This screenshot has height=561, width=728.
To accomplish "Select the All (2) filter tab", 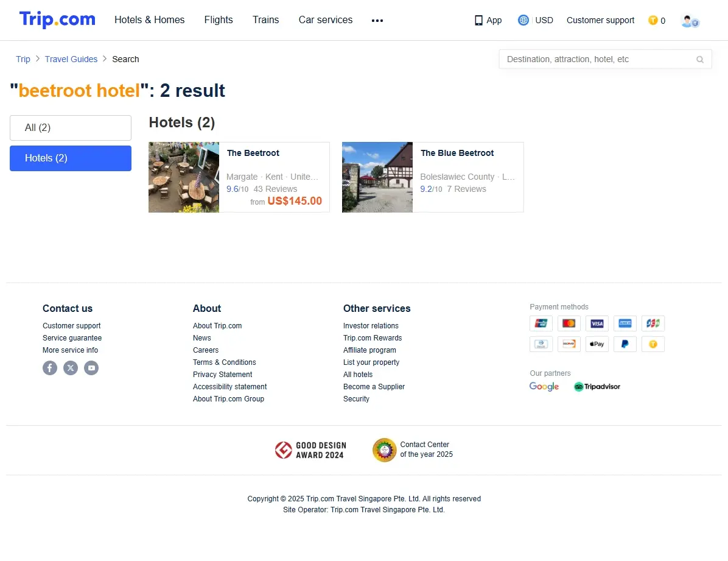I will point(71,128).
